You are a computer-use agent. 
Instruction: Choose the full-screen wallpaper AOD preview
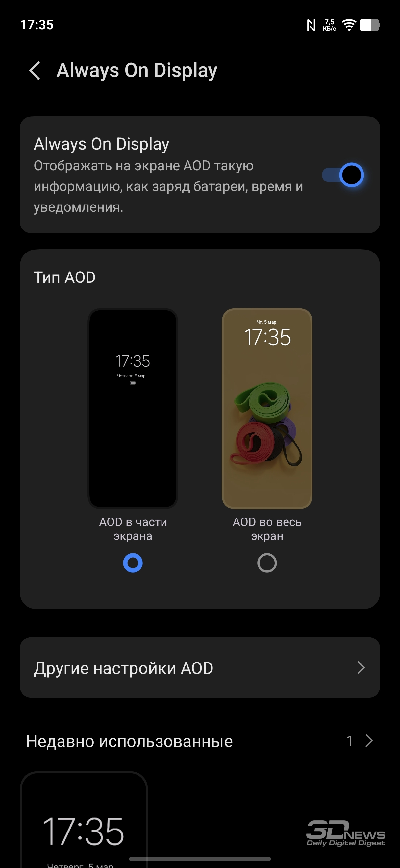(x=267, y=408)
